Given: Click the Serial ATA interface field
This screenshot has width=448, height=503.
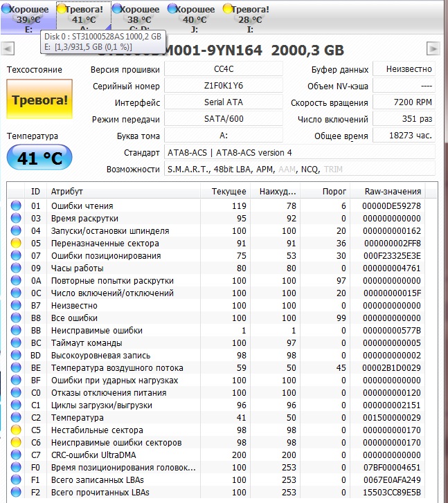Looking at the screenshot, I should [224, 102].
